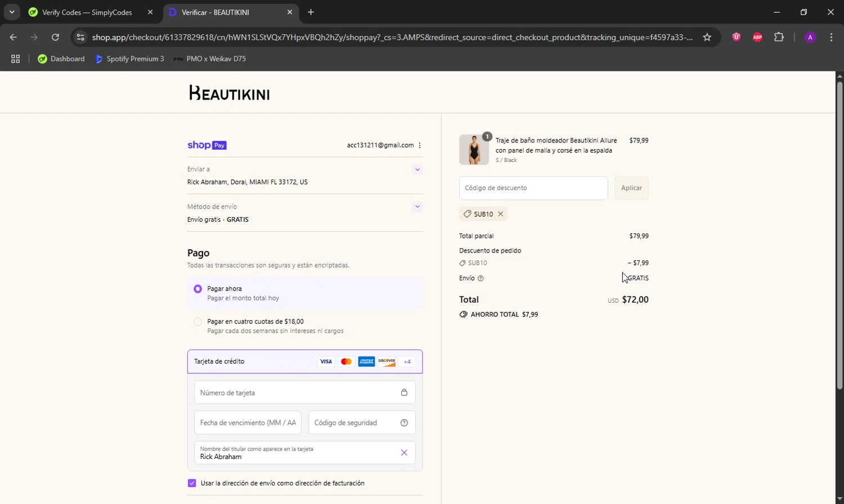This screenshot has height=504, width=844.
Task: Click the Total amount $72,00
Action: tap(635, 300)
